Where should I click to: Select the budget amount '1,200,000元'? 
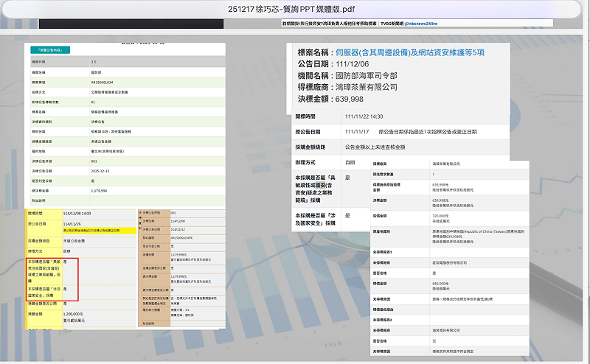(x=73, y=314)
